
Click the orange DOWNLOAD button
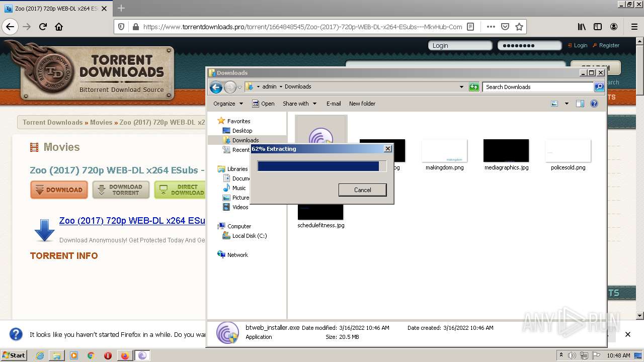point(59,190)
